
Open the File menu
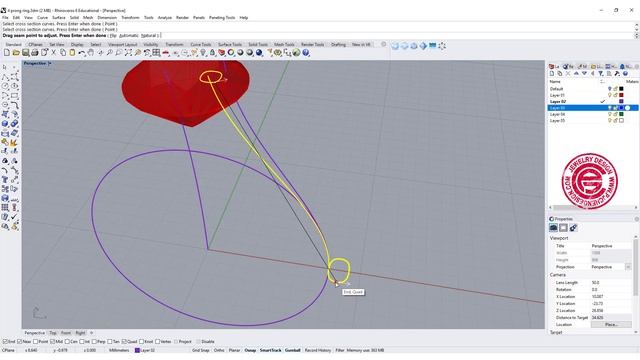tap(5, 18)
